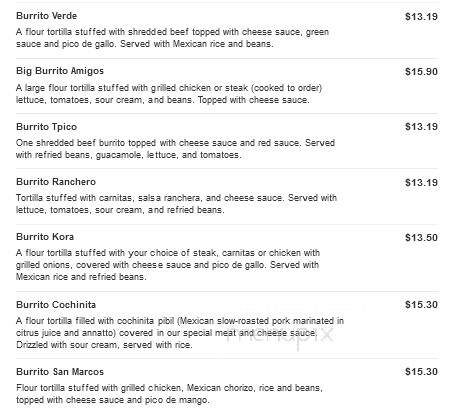Click the Burrito Verde $13.19 price
Viewport: 459px width, 417px height.
421,17
